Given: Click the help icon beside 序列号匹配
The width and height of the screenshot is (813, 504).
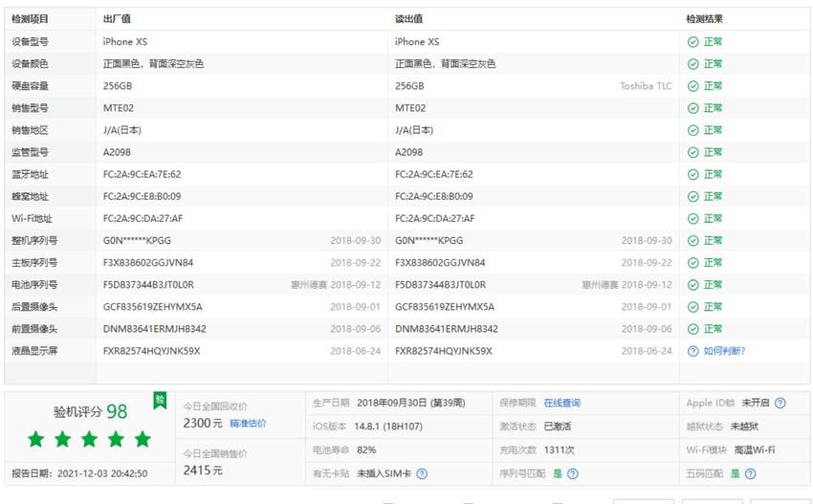Looking at the screenshot, I should (572, 473).
